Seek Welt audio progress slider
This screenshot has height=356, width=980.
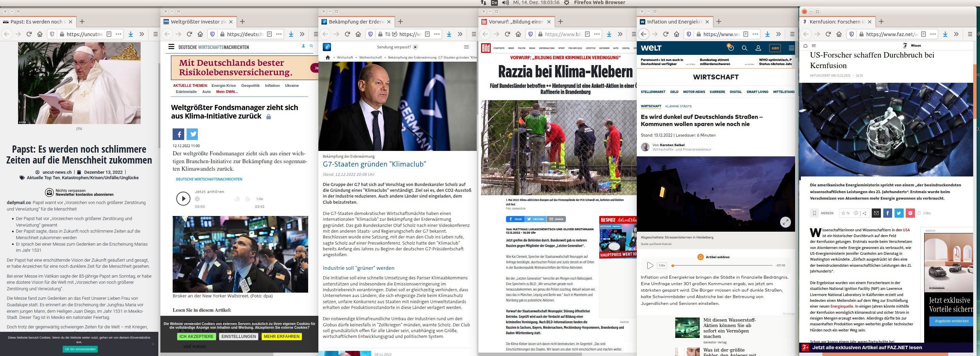(722, 265)
